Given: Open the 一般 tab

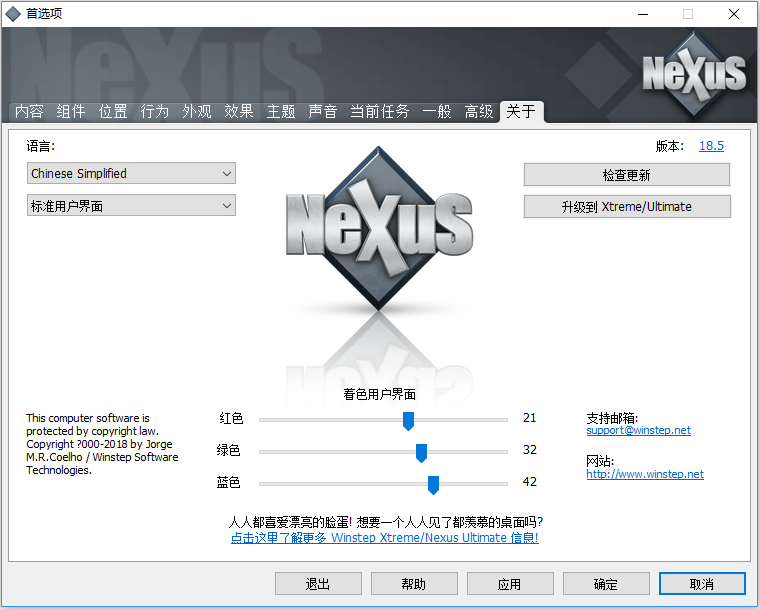Looking at the screenshot, I should coord(437,112).
